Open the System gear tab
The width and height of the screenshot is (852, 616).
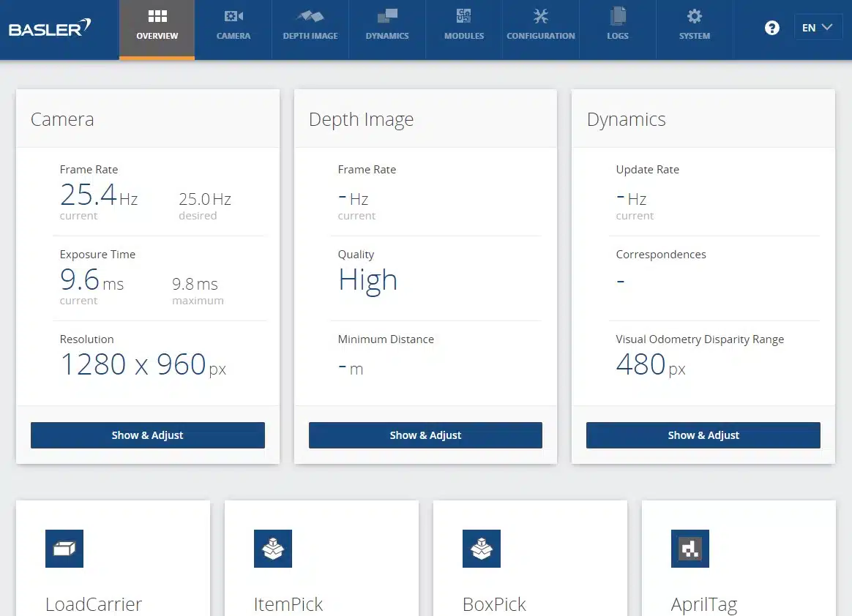(x=694, y=25)
